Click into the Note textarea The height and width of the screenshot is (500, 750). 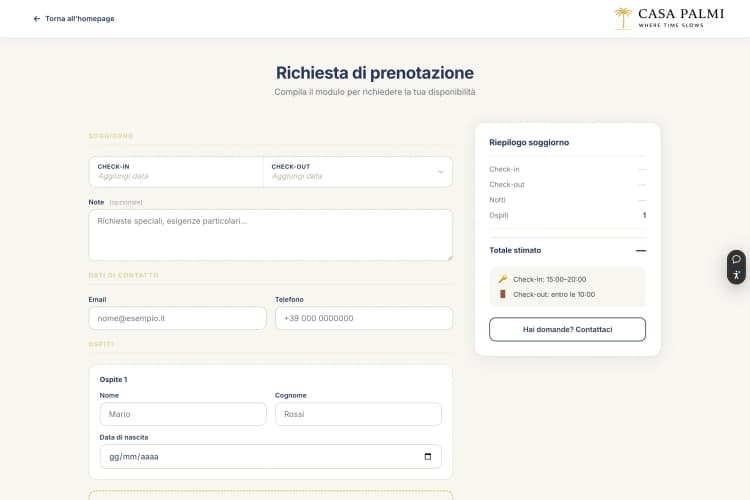click(270, 235)
